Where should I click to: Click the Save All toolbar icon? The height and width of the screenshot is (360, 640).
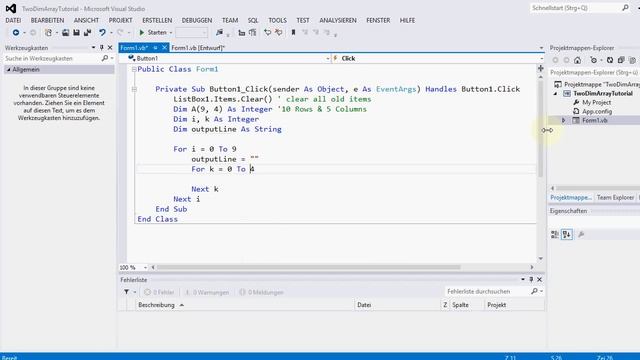click(87, 32)
